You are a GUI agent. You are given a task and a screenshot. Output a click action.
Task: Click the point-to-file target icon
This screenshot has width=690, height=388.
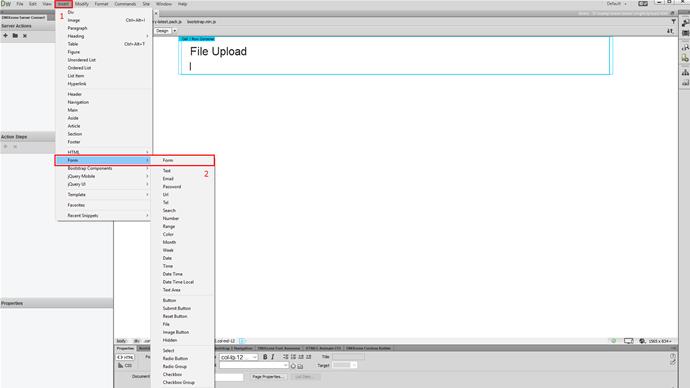(293, 366)
